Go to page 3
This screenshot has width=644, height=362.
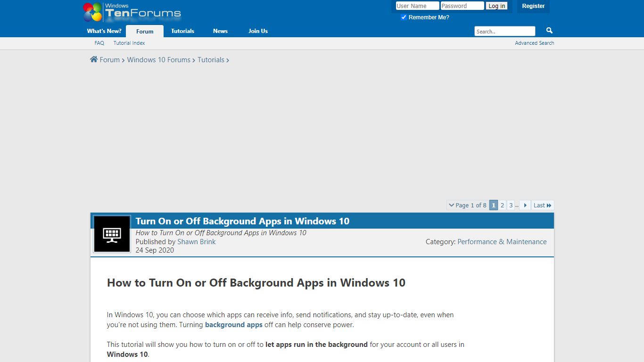pyautogui.click(x=511, y=205)
